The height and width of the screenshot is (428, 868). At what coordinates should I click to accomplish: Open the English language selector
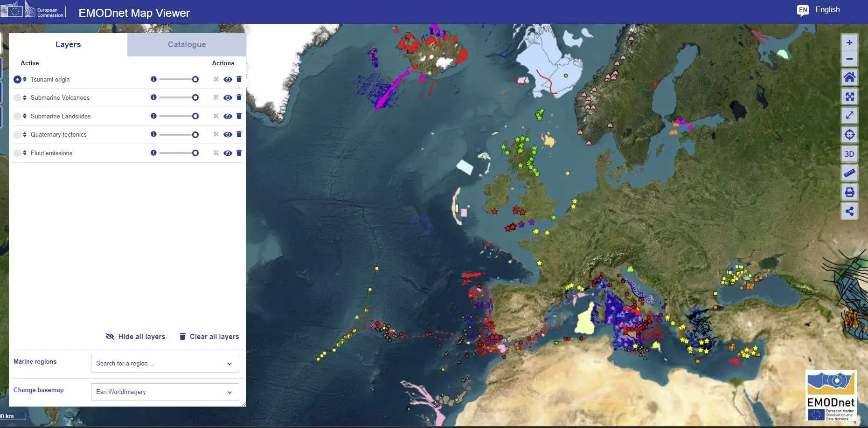click(x=819, y=10)
